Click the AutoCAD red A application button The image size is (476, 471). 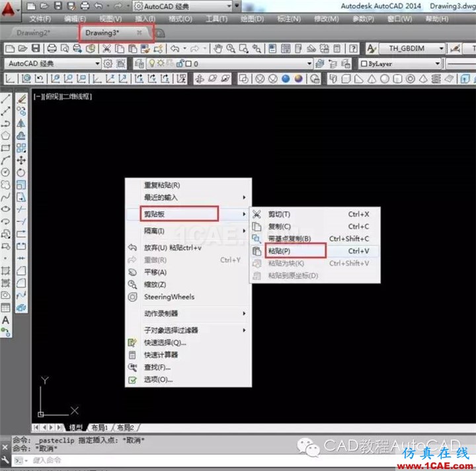coord(9,9)
